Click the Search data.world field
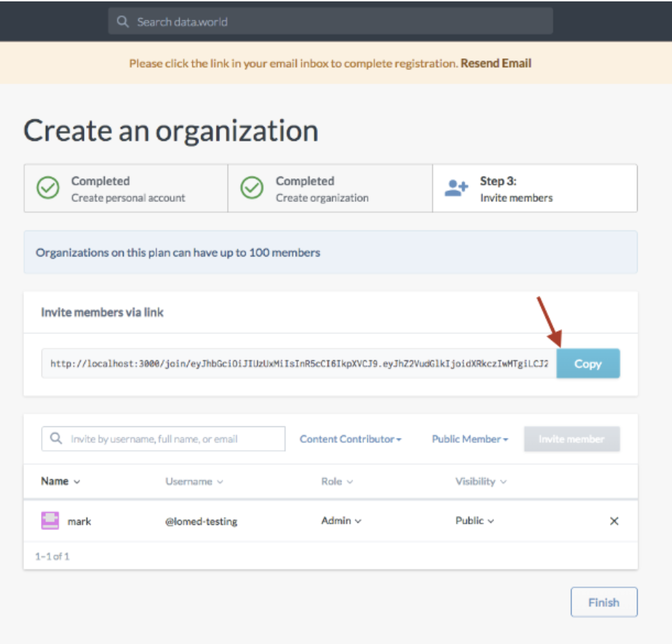Screen dimensions: 672x644 coord(330,22)
